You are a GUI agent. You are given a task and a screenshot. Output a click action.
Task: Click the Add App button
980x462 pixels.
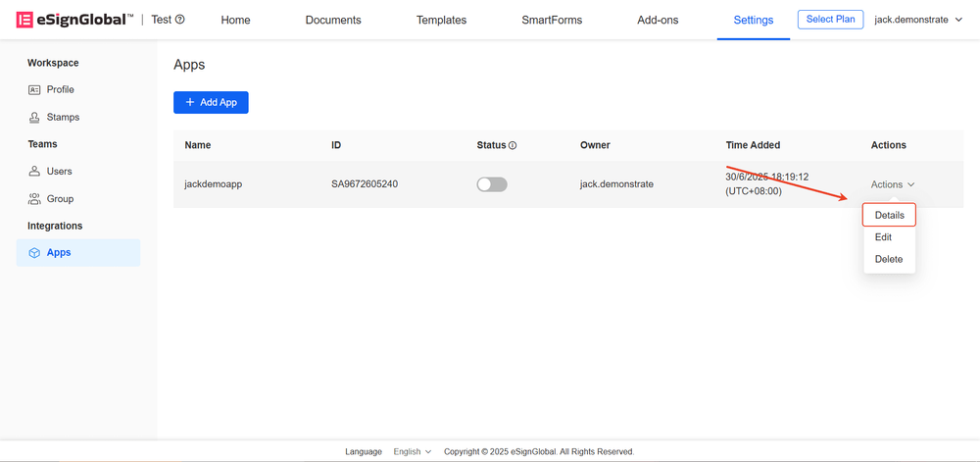point(211,102)
